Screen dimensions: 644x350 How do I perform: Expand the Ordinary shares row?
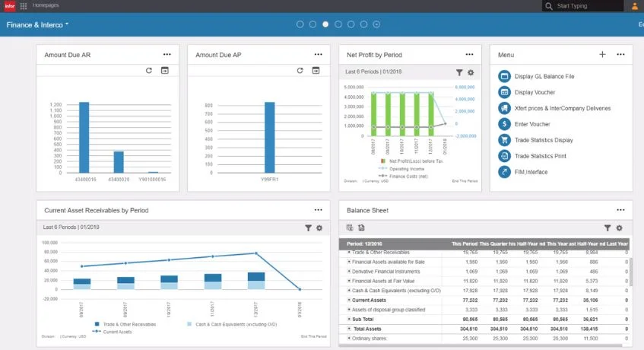[x=349, y=338]
